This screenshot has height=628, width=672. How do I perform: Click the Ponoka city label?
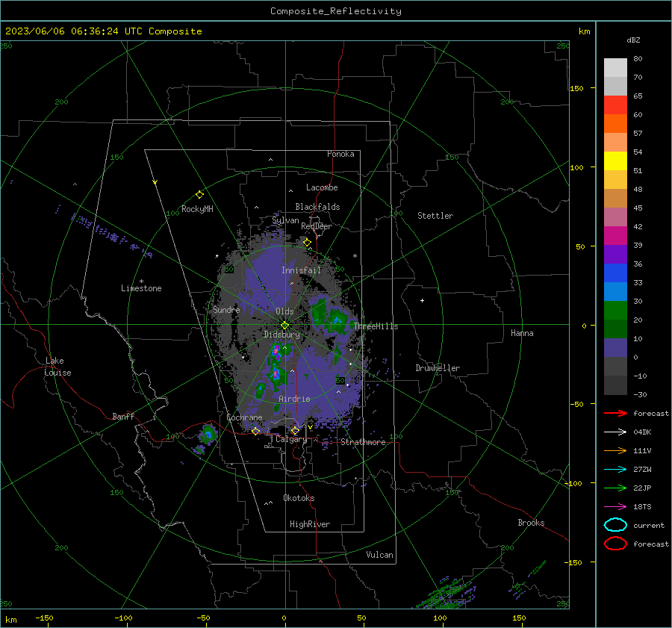pos(340,154)
